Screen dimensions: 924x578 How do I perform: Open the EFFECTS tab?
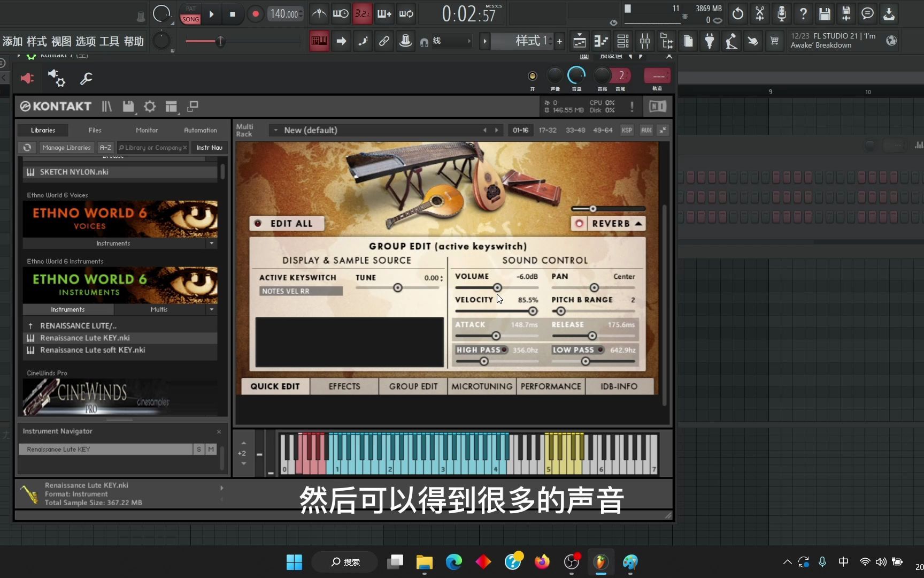click(x=344, y=386)
